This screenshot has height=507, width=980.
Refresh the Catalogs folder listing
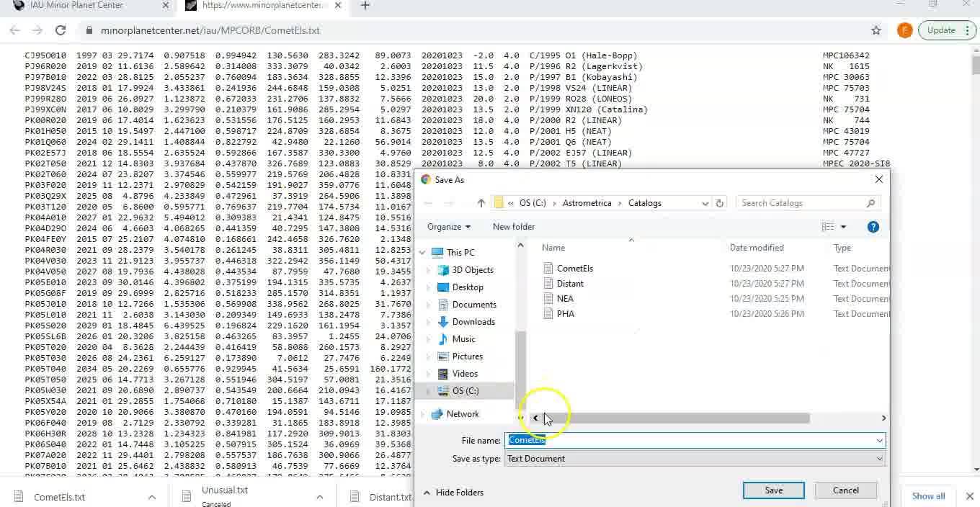719,203
